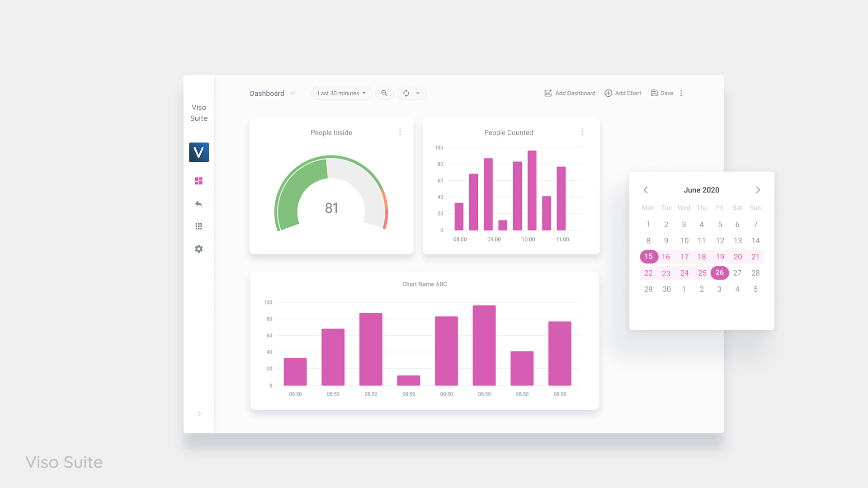Image resolution: width=868 pixels, height=488 pixels.
Task: Click the settings gear icon in sidebar
Action: 198,249
